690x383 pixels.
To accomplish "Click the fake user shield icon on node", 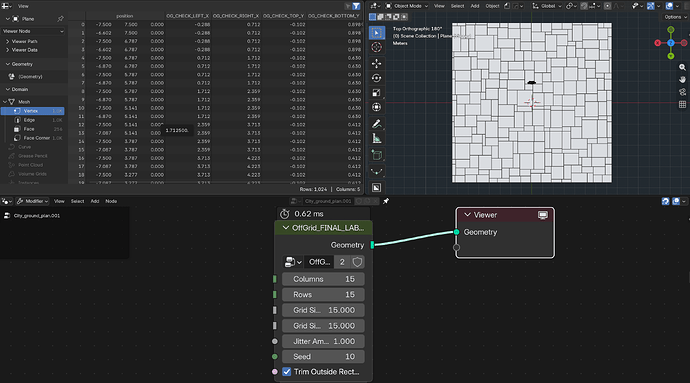I will (x=357, y=262).
